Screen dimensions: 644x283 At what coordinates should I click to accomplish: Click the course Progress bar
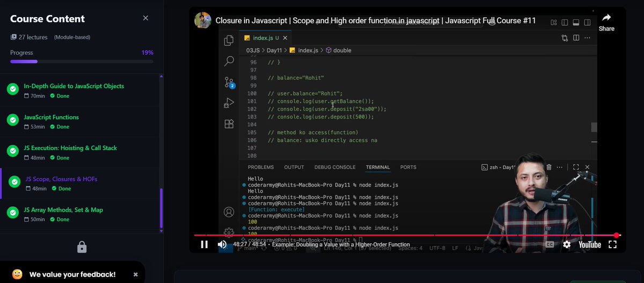[x=82, y=62]
